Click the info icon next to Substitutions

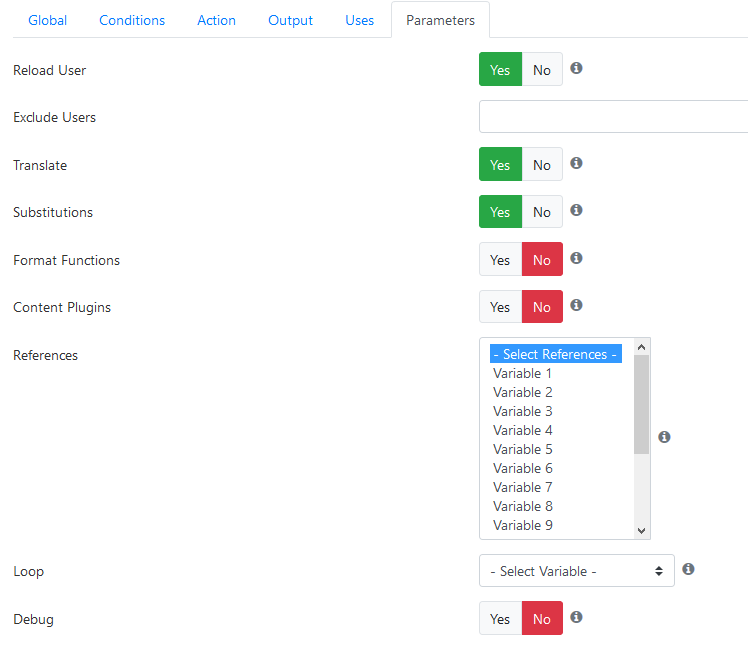pyautogui.click(x=576, y=210)
